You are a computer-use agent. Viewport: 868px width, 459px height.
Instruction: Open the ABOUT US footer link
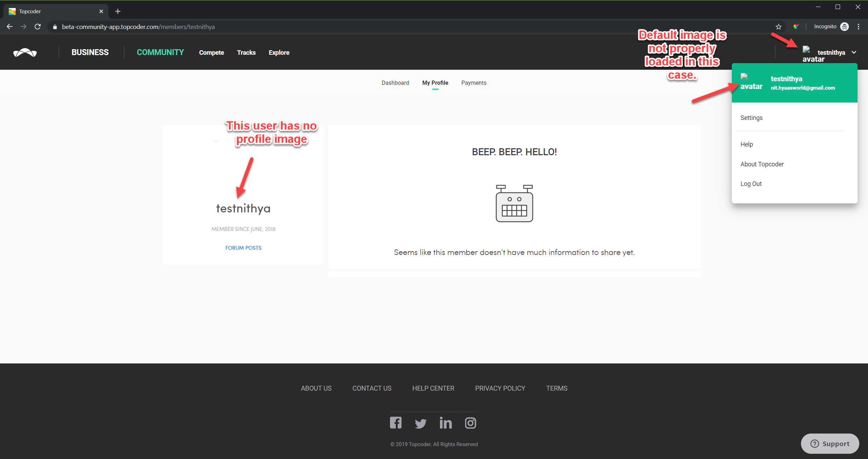coord(316,388)
